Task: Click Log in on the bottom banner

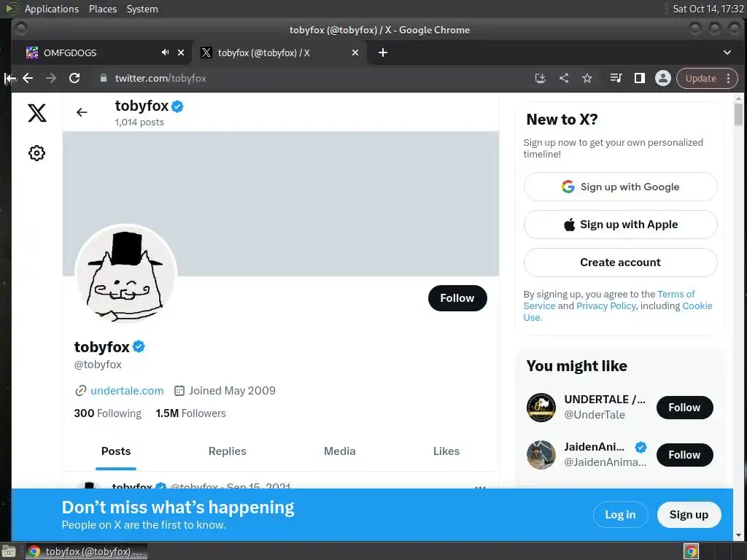Action: click(620, 515)
